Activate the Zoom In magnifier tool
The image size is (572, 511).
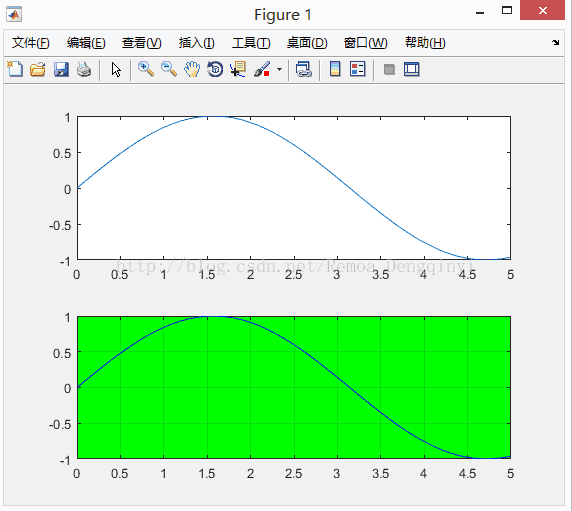146,69
